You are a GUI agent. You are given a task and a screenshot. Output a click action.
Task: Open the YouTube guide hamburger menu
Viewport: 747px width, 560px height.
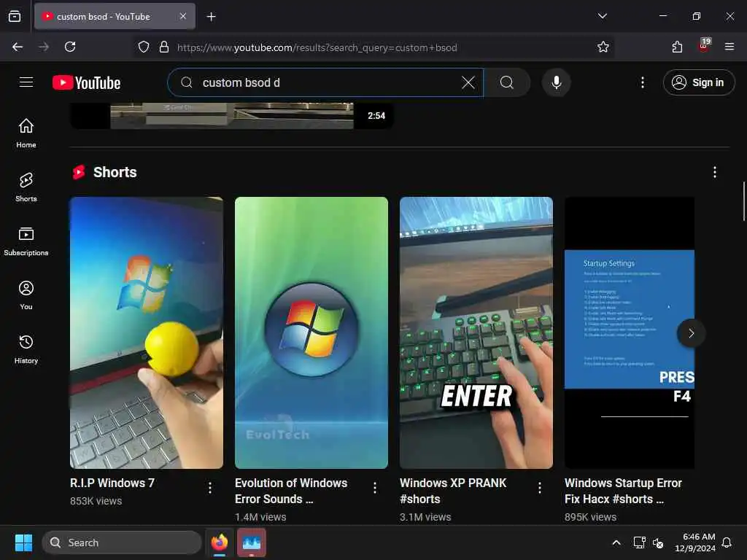[x=26, y=82]
